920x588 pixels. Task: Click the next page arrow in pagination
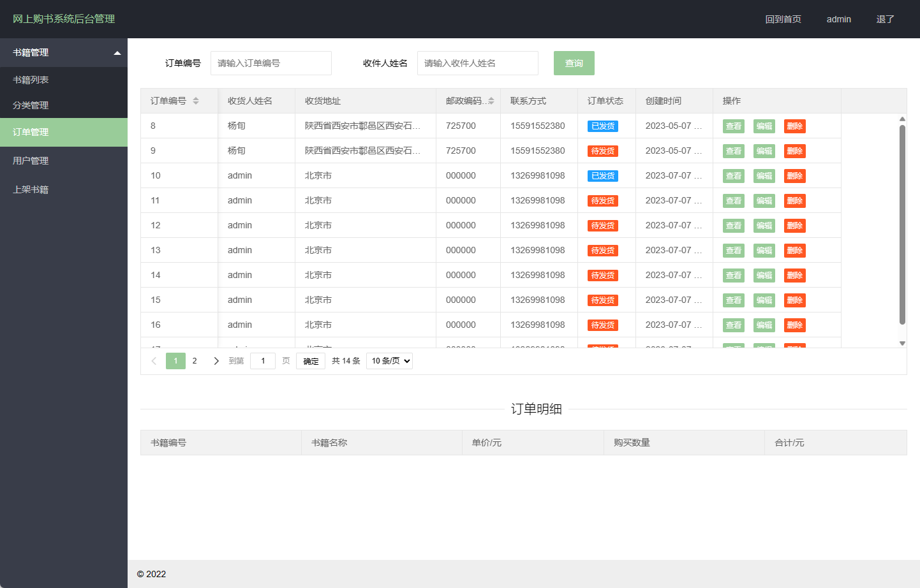(216, 360)
